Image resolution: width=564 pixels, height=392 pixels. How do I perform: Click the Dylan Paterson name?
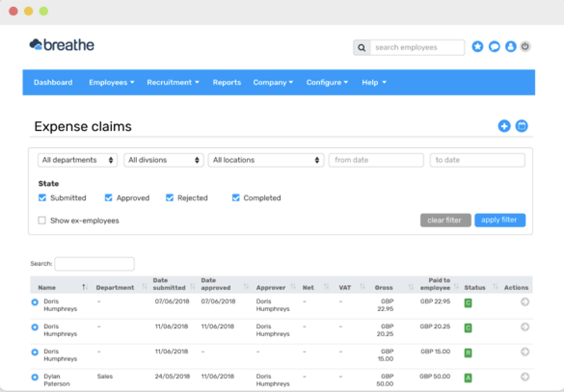click(x=57, y=380)
